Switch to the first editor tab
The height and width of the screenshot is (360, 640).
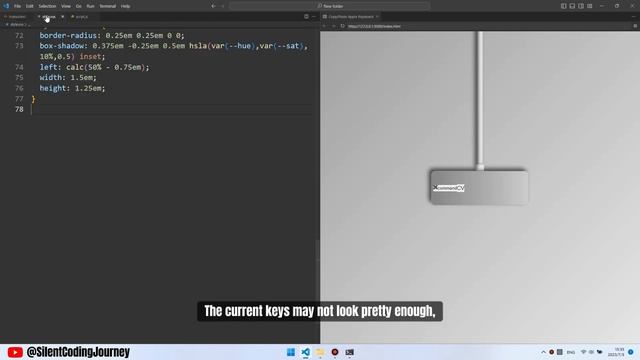(15, 17)
